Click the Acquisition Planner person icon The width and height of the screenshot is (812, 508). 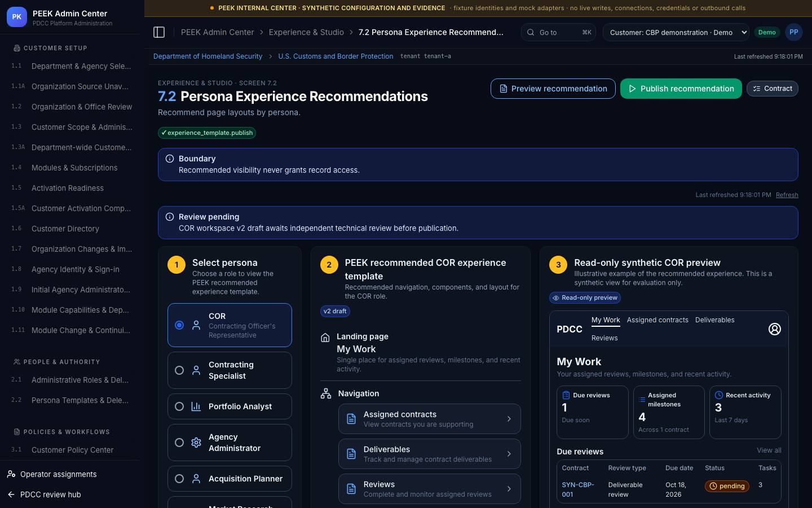196,479
